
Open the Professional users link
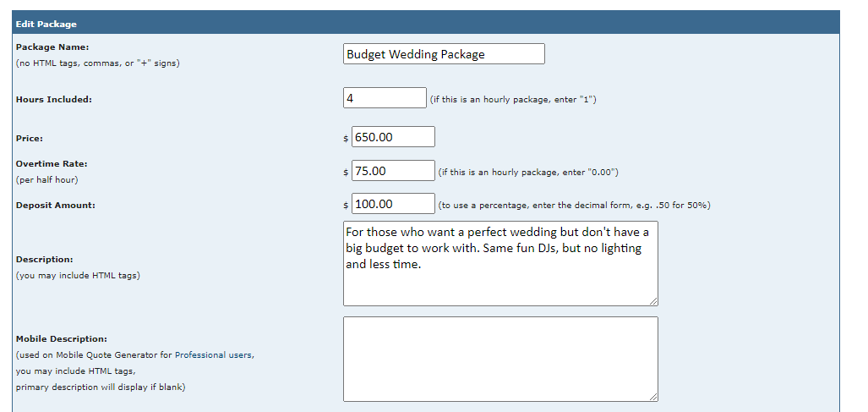tap(213, 355)
